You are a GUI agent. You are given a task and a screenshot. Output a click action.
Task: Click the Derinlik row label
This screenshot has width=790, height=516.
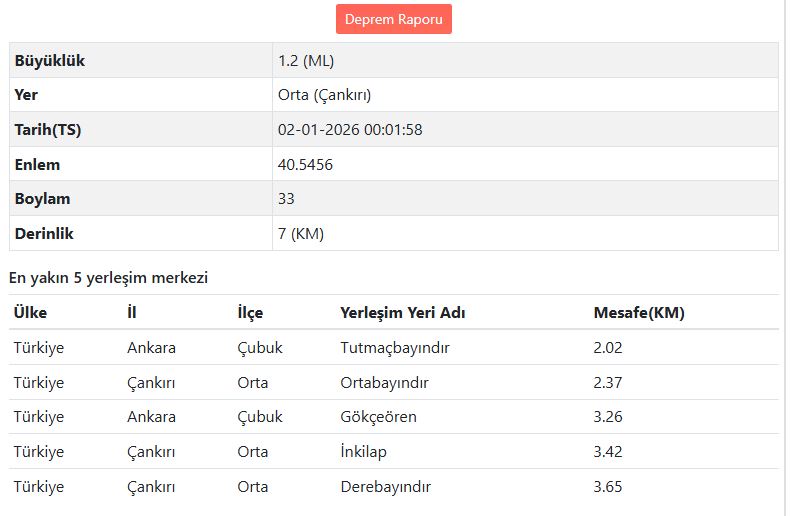(45, 234)
